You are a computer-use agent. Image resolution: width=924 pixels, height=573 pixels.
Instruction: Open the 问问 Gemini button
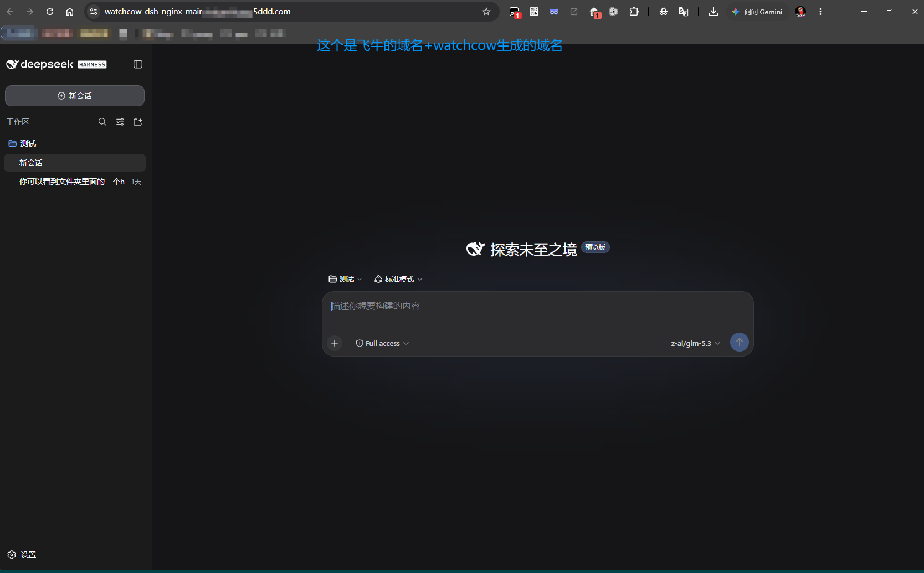757,12
